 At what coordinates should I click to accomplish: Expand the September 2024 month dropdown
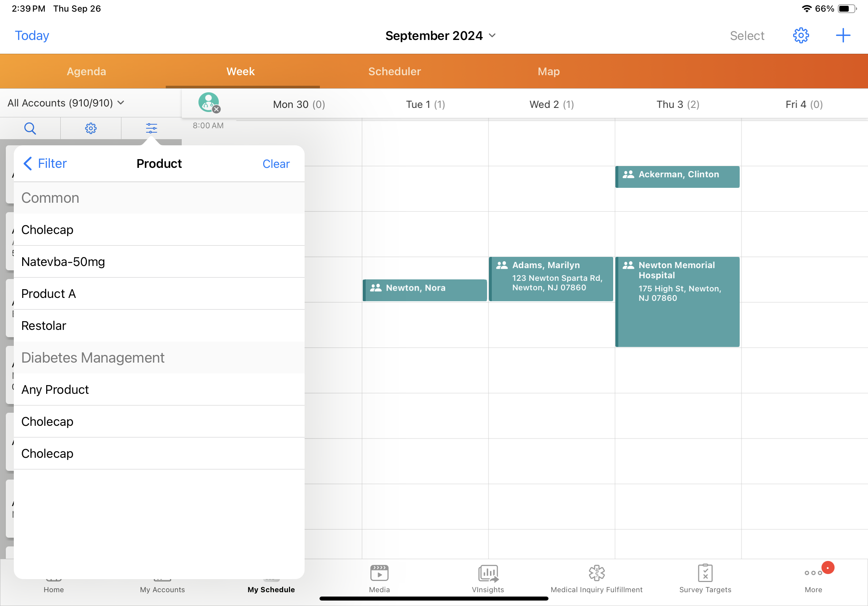click(x=441, y=36)
